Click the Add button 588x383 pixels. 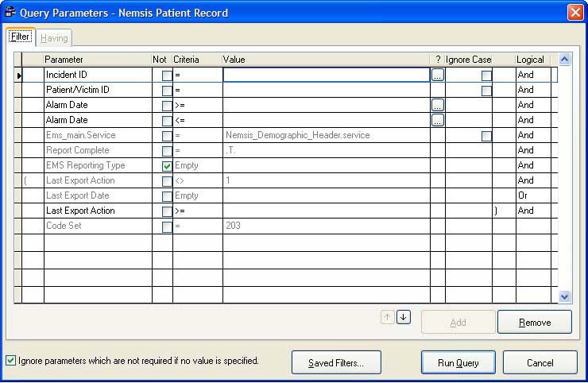click(458, 323)
